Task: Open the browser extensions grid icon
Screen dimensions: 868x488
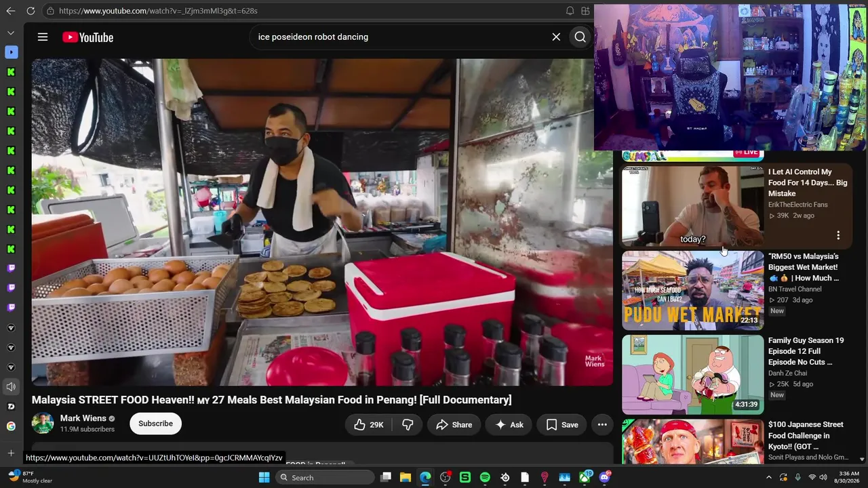Action: click(x=586, y=11)
